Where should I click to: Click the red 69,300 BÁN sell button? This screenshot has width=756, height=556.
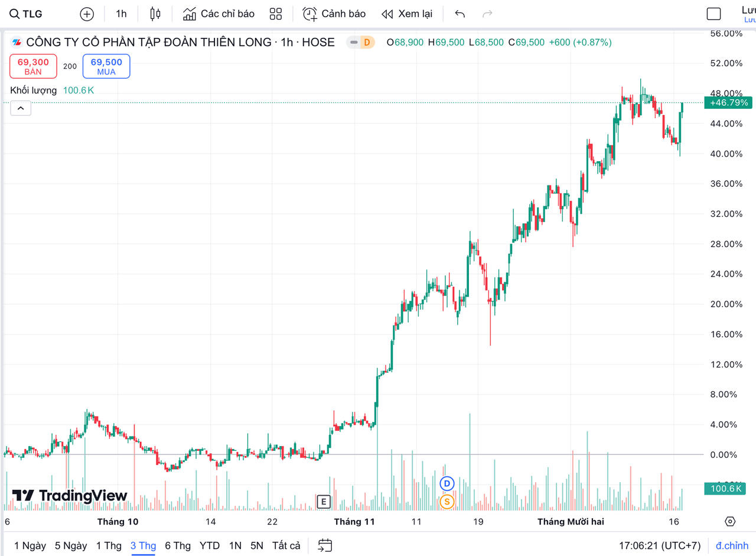(33, 66)
